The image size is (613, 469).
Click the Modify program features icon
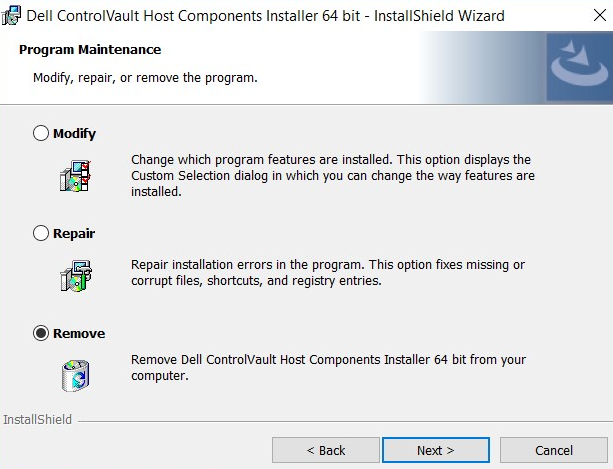tap(76, 173)
